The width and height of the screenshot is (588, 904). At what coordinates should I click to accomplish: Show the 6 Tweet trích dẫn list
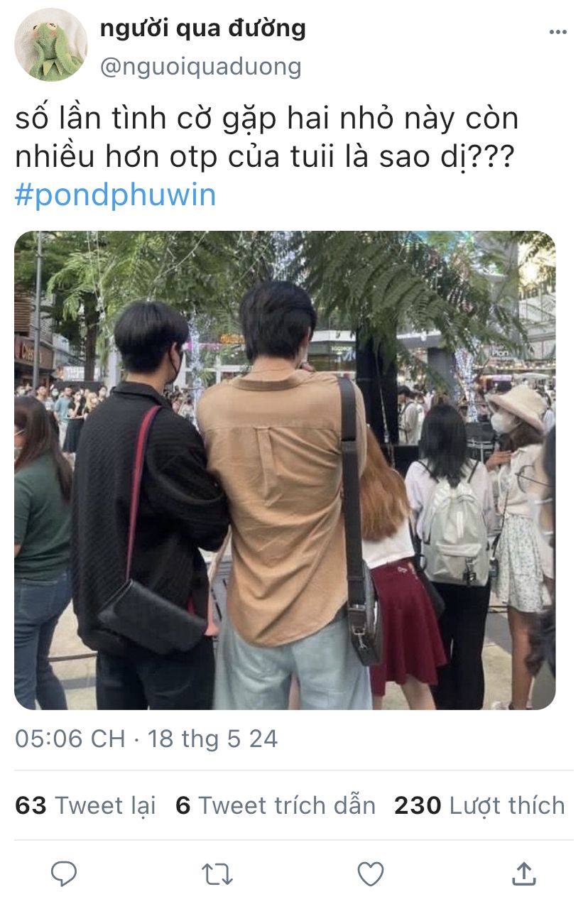pyautogui.click(x=276, y=805)
